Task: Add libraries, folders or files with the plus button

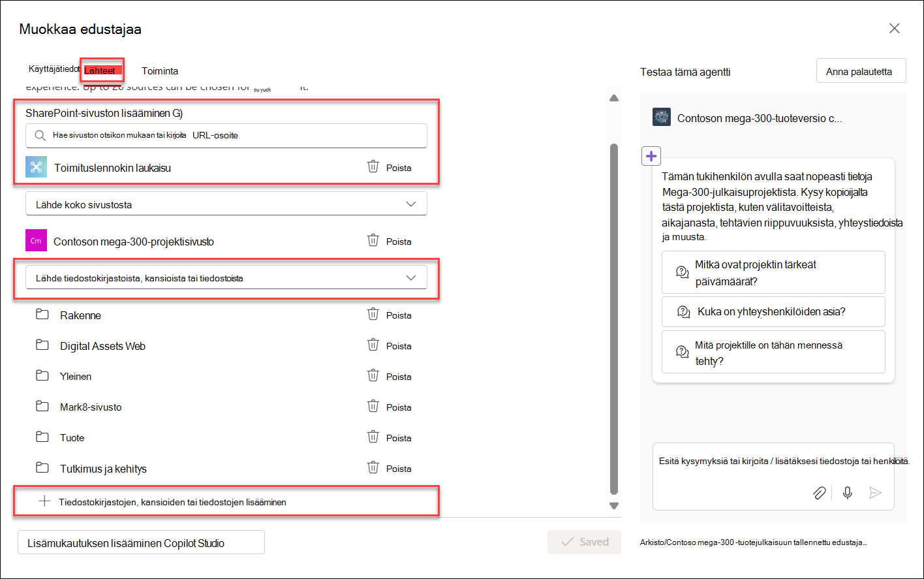Action: click(44, 501)
